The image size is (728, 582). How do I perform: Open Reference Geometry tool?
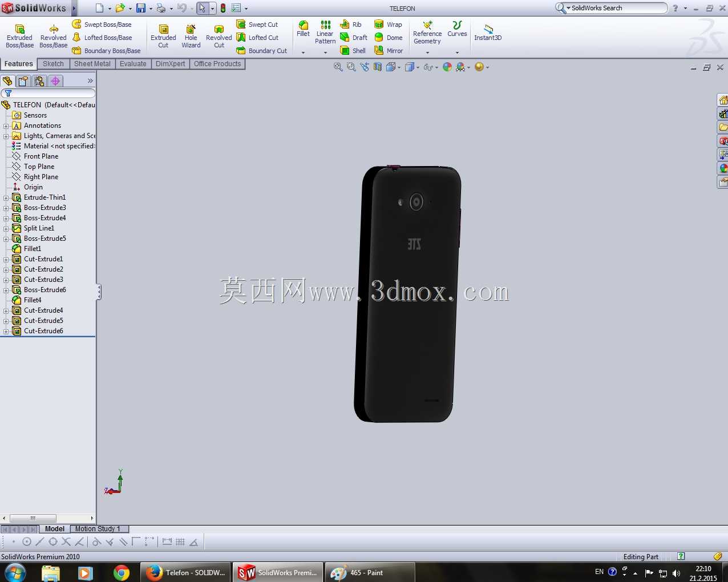point(427,33)
